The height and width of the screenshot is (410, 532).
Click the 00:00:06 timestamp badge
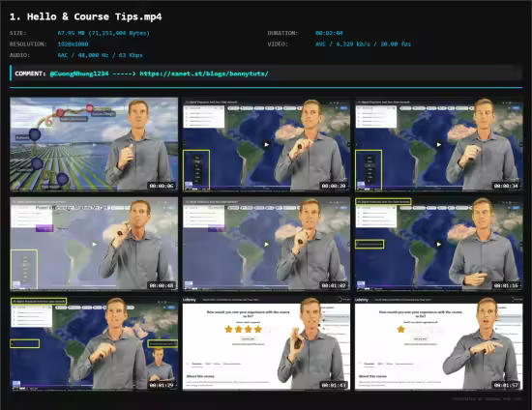tap(162, 186)
